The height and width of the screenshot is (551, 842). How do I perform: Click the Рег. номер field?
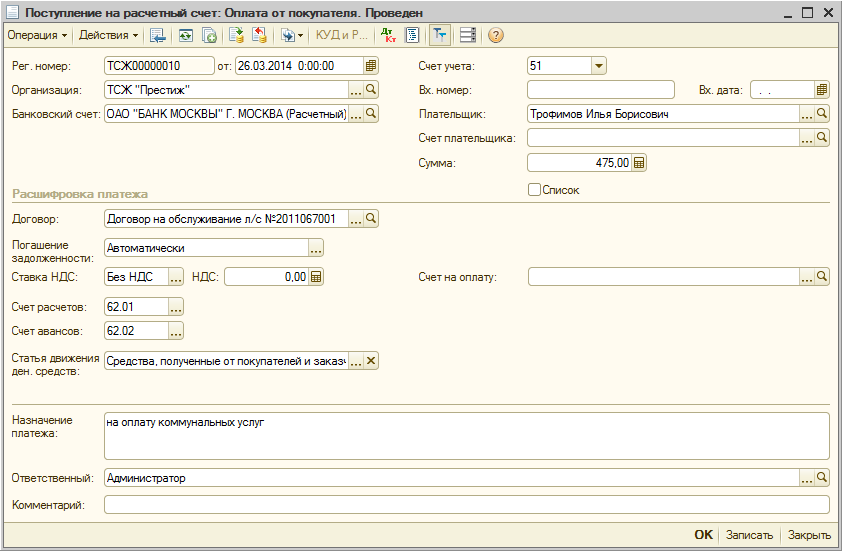pyautogui.click(x=159, y=66)
